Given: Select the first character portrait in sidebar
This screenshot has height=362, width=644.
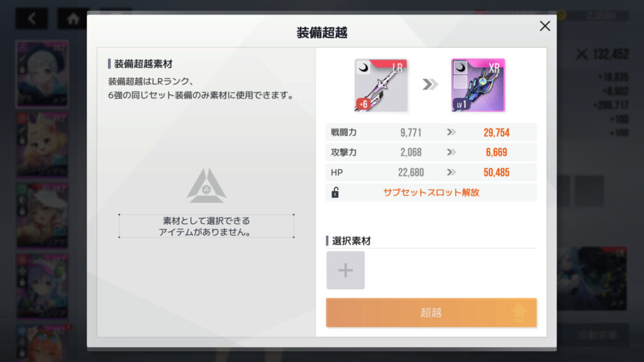Looking at the screenshot, I should (x=42, y=74).
